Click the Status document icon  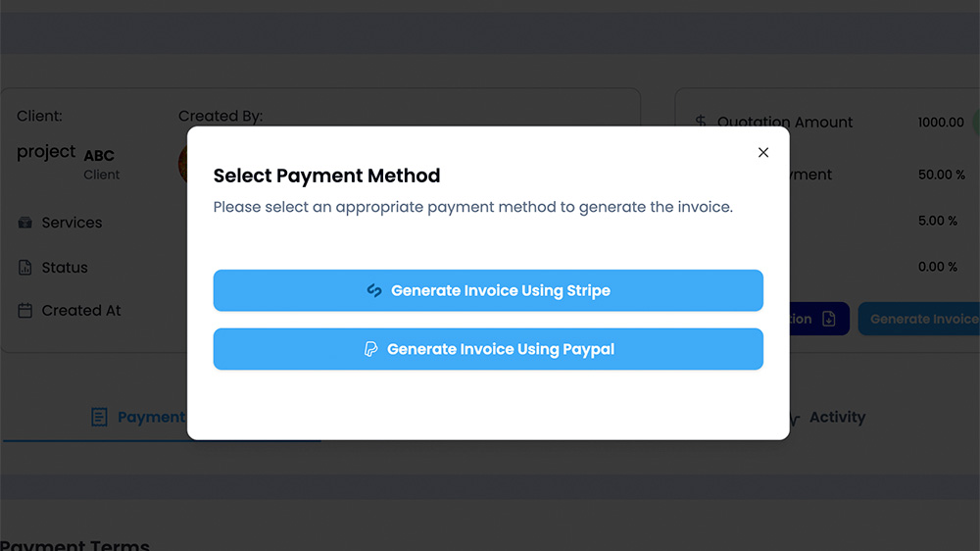25,268
